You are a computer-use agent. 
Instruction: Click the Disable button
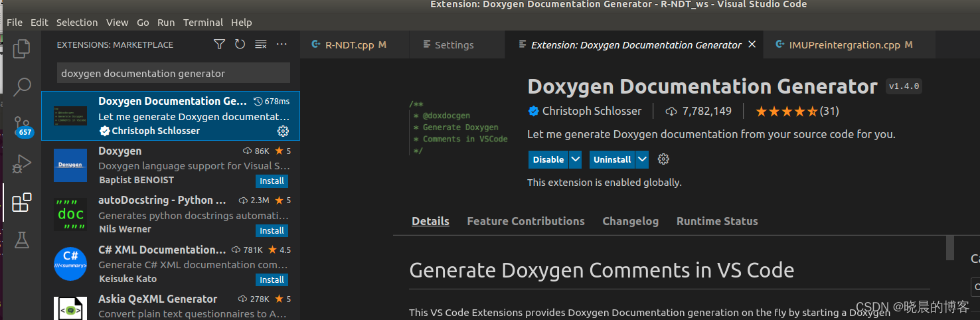click(548, 159)
